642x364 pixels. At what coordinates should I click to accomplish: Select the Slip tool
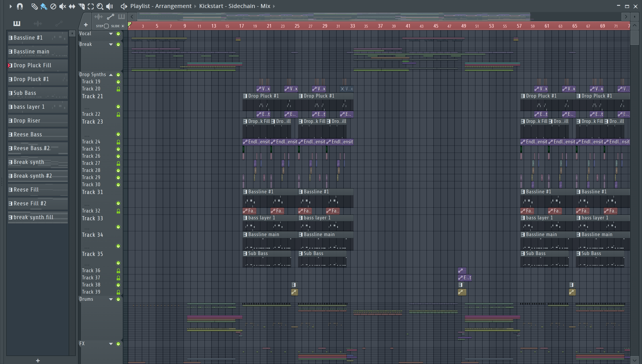click(x=72, y=6)
